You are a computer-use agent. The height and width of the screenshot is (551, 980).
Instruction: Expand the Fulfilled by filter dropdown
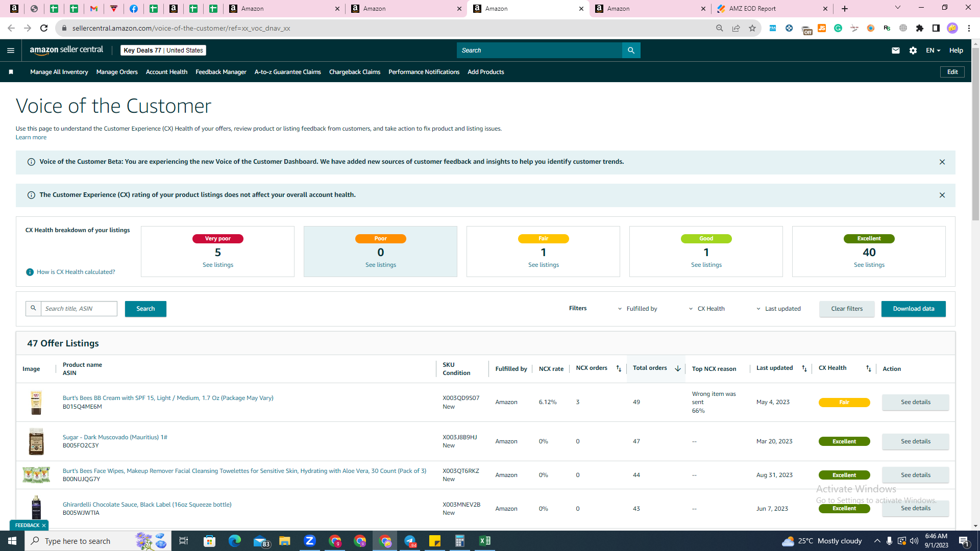pyautogui.click(x=638, y=309)
